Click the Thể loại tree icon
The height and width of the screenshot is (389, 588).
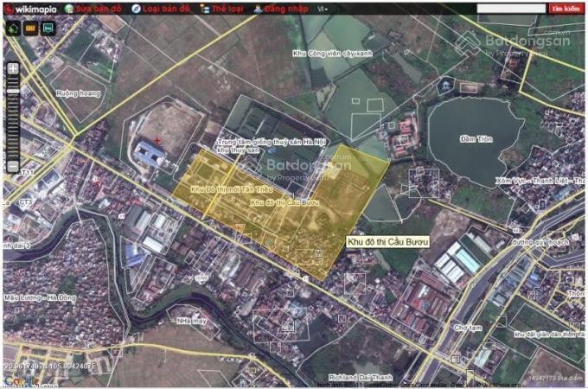coord(204,9)
